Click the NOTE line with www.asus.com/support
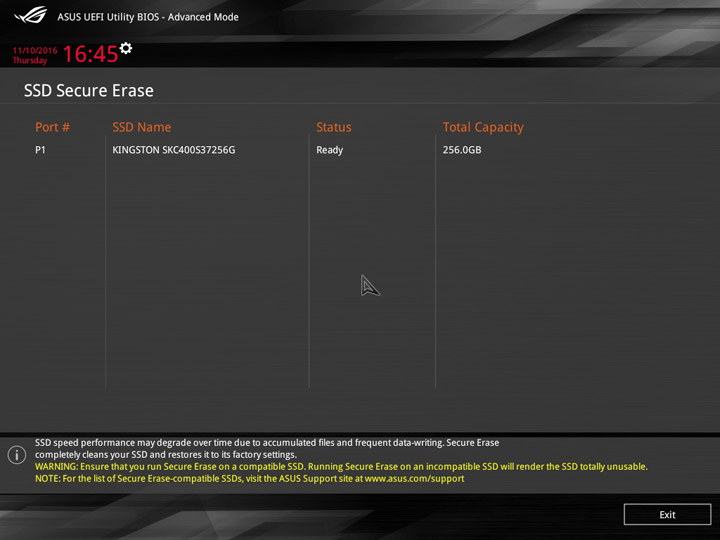 coord(250,478)
